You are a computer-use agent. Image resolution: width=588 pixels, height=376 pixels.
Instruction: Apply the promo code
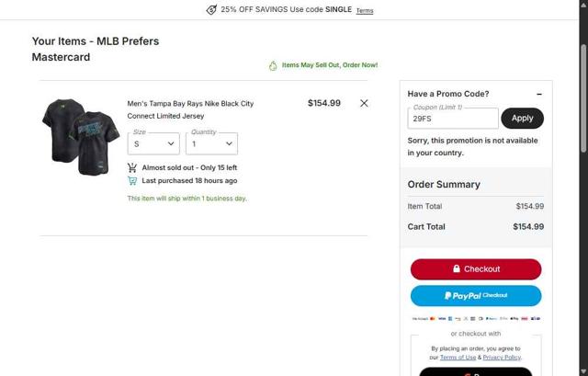pos(522,118)
